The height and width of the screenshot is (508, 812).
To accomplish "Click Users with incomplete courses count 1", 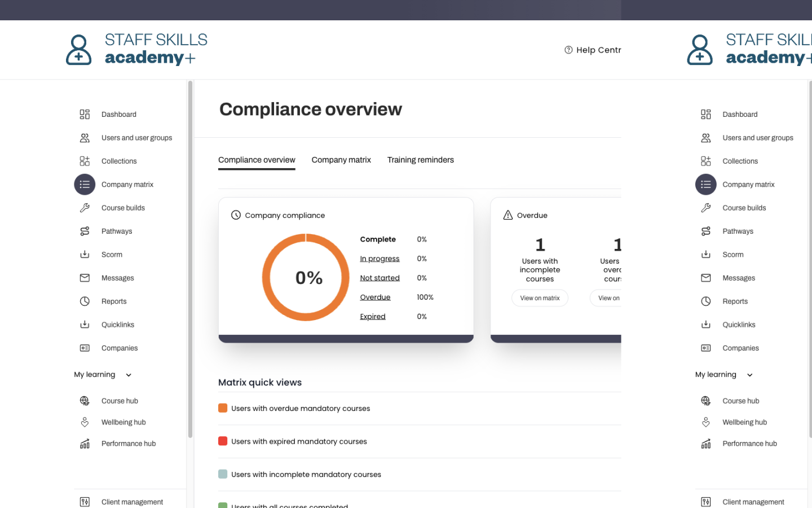I will coord(540,245).
